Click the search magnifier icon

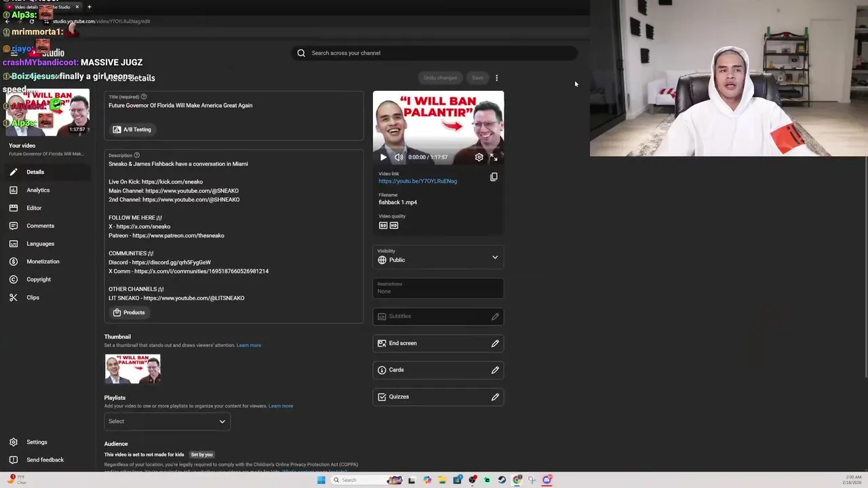pos(301,53)
